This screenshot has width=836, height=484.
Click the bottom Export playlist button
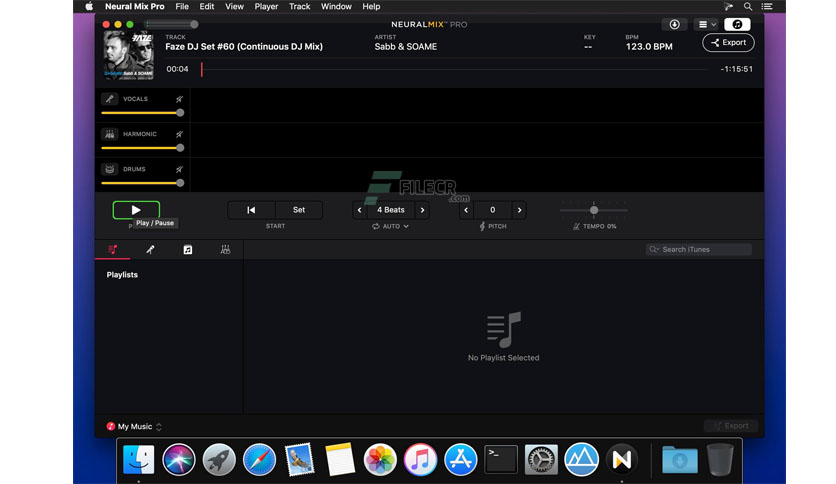(x=730, y=426)
